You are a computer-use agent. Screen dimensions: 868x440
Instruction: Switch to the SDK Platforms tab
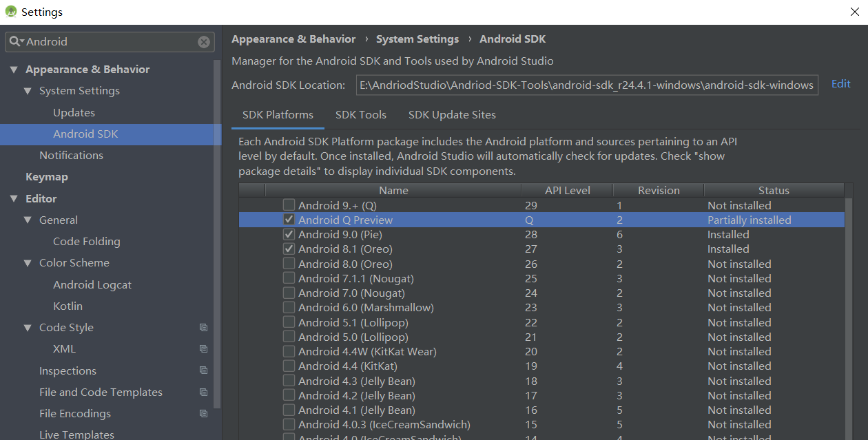[x=278, y=115]
